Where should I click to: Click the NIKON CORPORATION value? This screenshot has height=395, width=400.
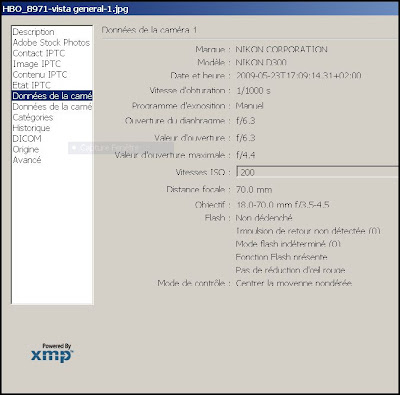click(x=281, y=49)
